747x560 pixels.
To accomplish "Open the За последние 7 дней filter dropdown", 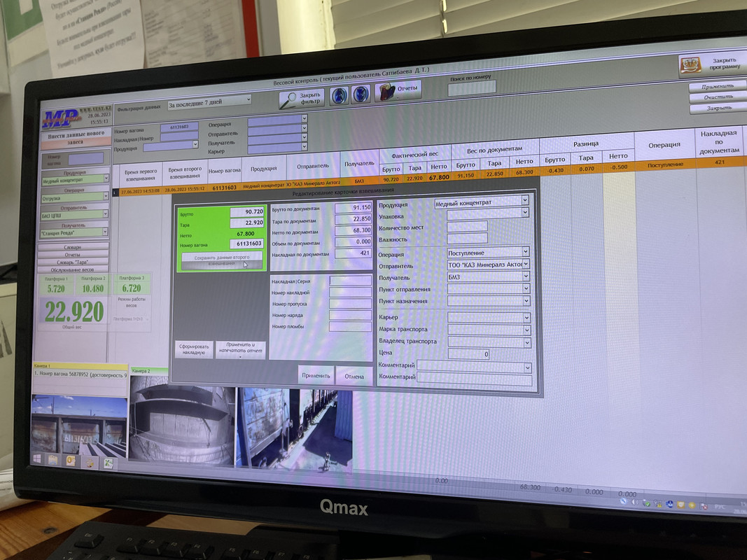I will [209, 102].
